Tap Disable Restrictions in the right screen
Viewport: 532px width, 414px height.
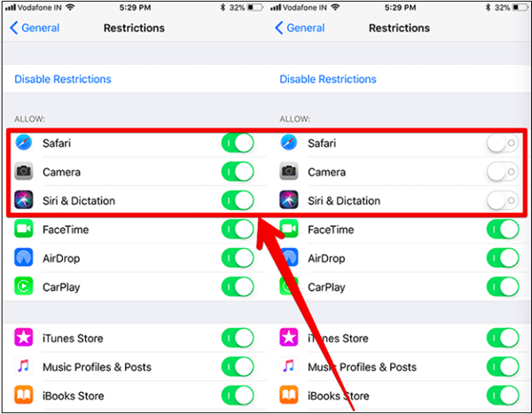click(328, 79)
